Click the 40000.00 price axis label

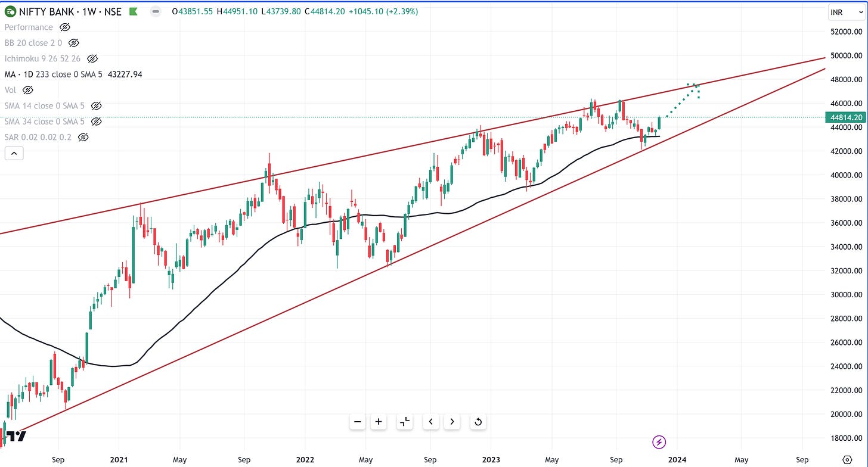[x=847, y=175]
